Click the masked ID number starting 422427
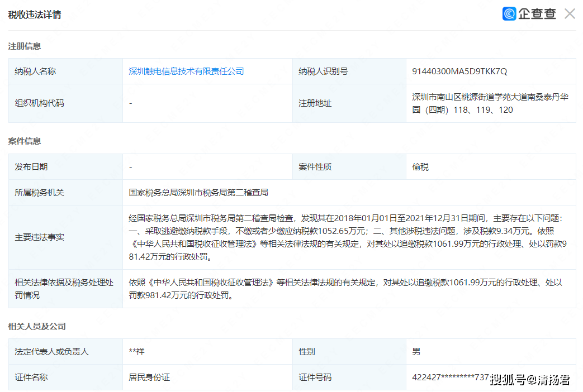583x392 pixels. tap(451, 377)
